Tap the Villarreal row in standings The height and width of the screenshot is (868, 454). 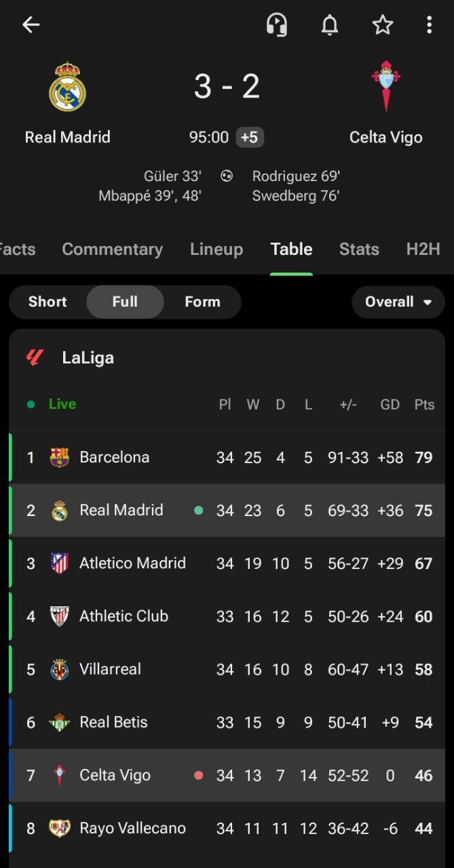click(x=227, y=669)
